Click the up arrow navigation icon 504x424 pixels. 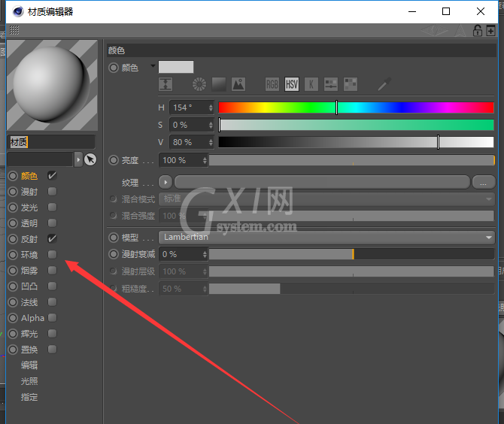click(460, 31)
